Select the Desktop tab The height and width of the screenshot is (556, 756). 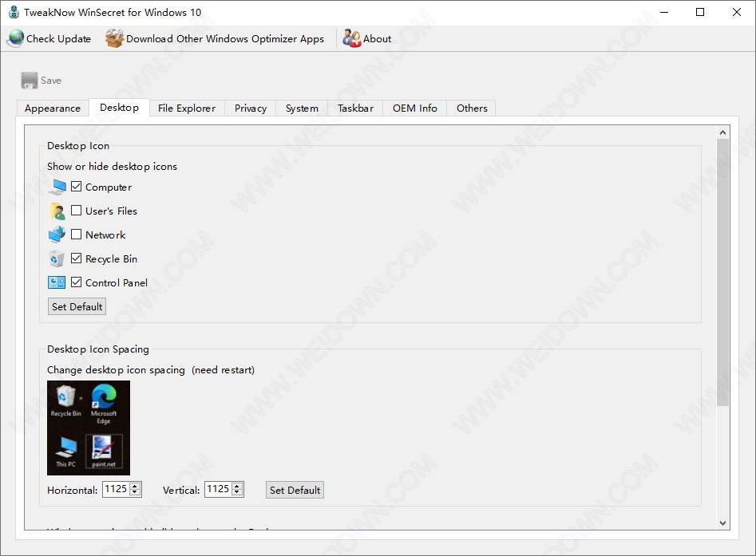[x=119, y=108]
